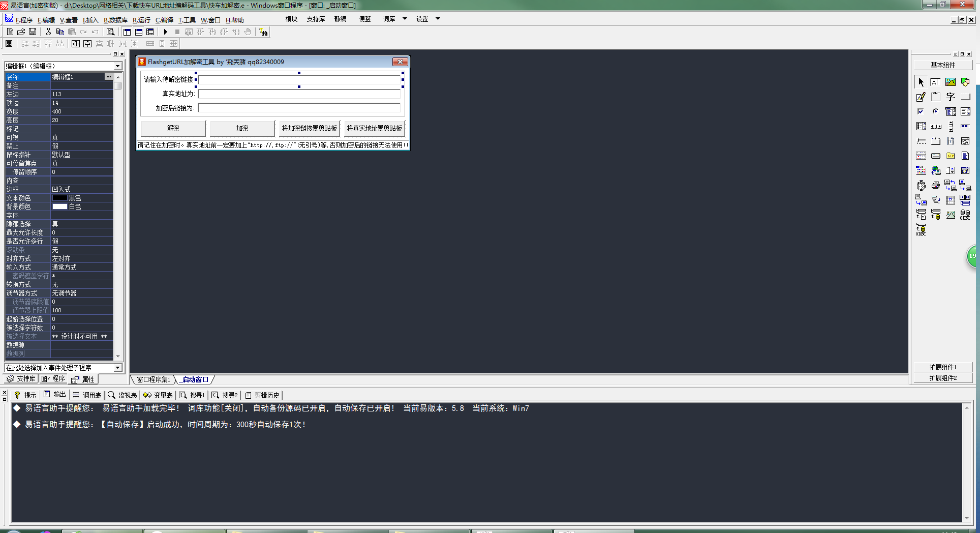
Task: Click the 加密 button in form designer
Action: pos(242,128)
